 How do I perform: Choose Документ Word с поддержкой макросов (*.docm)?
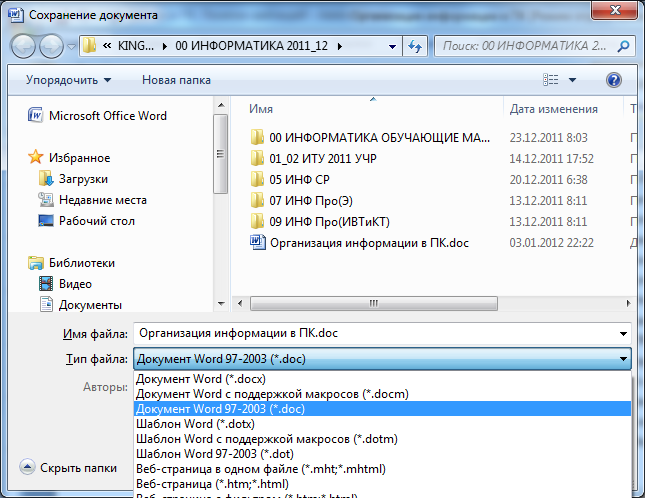point(383,394)
